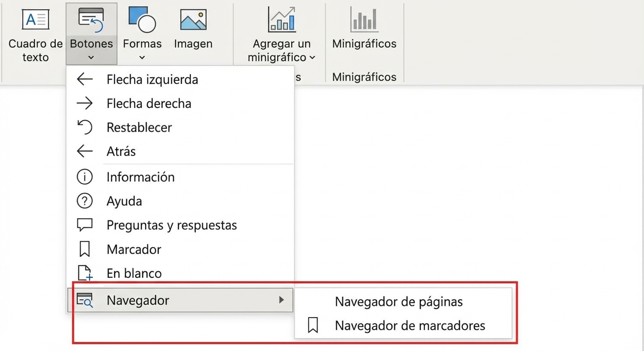Select Navegador de marcadores in the submenu
The width and height of the screenshot is (644, 351).
(x=403, y=325)
